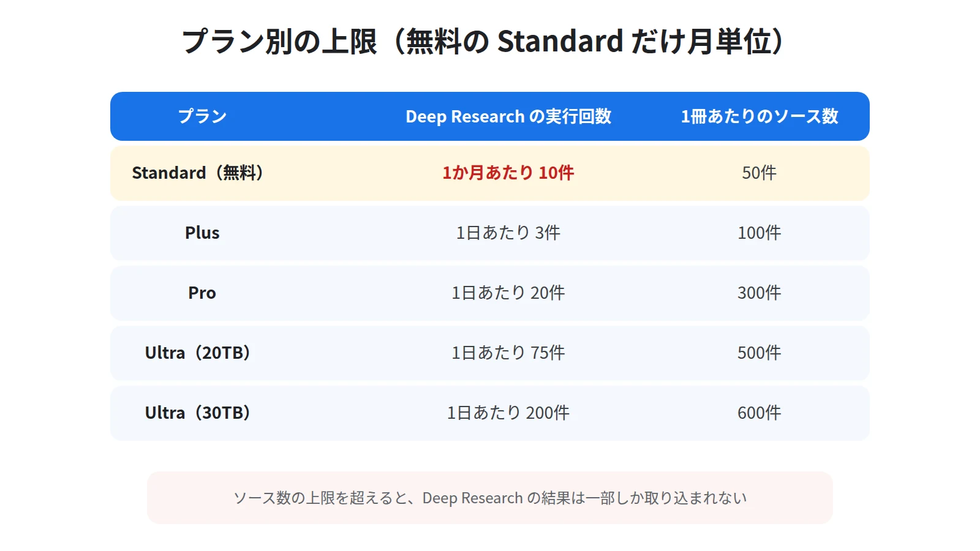Click the '1日あたり 75件' cell

pos(508,353)
